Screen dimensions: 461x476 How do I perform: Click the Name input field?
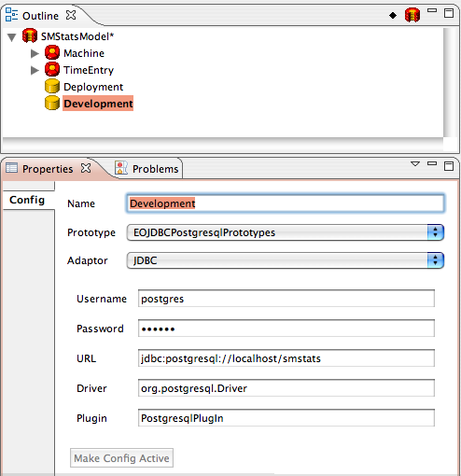(286, 203)
